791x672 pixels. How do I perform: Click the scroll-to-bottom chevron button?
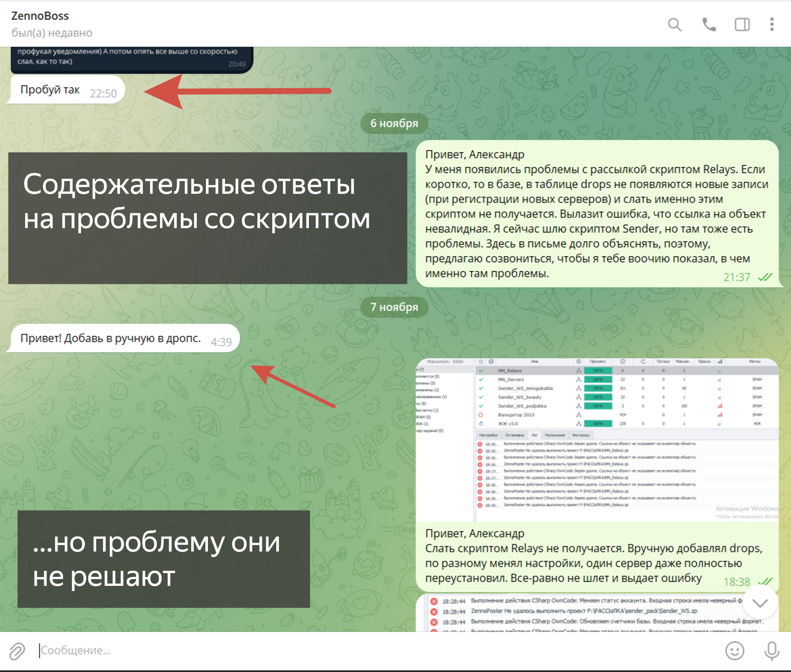pyautogui.click(x=760, y=603)
